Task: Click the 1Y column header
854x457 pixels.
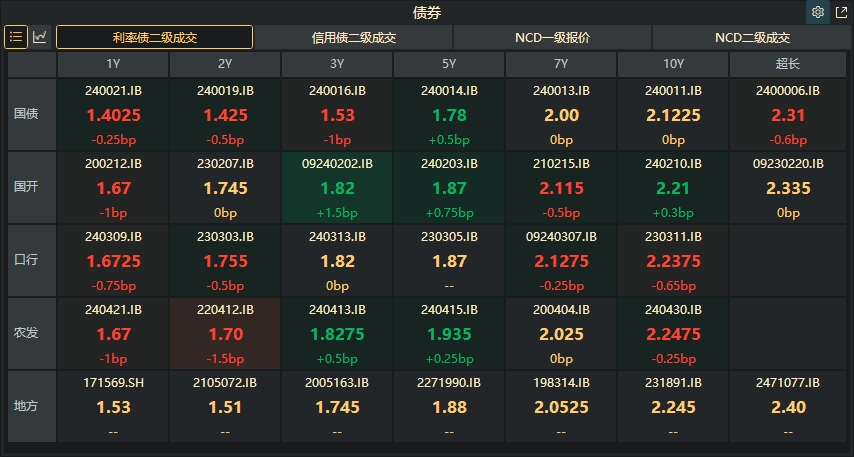Action: 113,64
